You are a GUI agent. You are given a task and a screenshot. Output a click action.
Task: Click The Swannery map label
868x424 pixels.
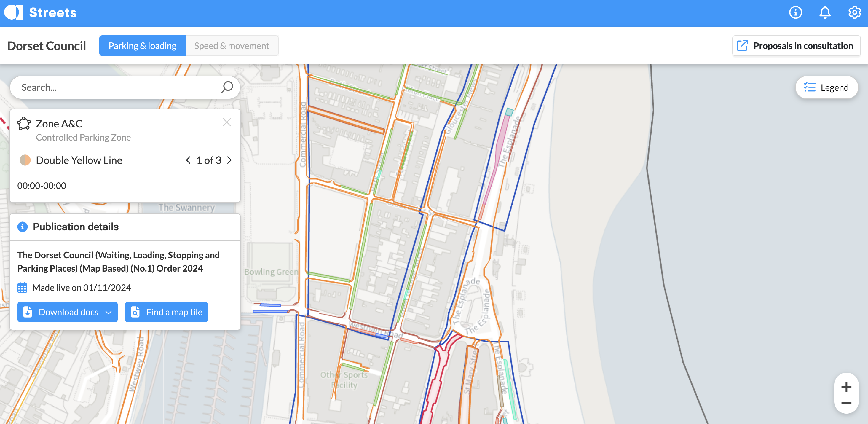[187, 208]
